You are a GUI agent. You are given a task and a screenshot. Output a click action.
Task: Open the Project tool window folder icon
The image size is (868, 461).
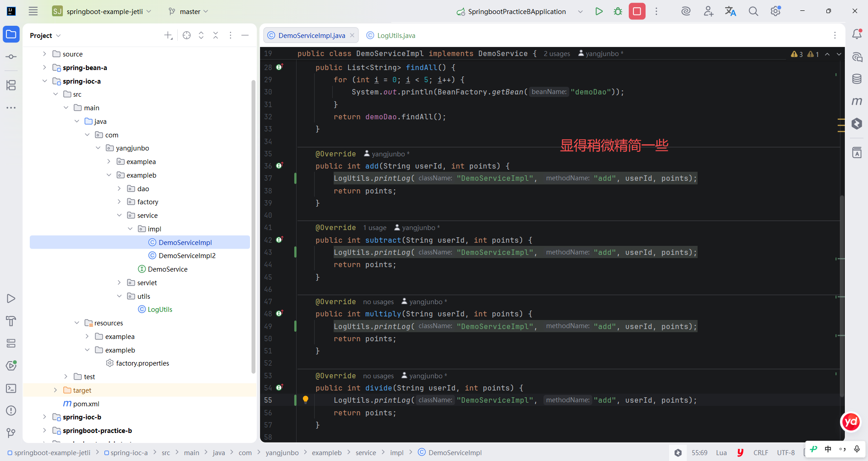pyautogui.click(x=11, y=34)
